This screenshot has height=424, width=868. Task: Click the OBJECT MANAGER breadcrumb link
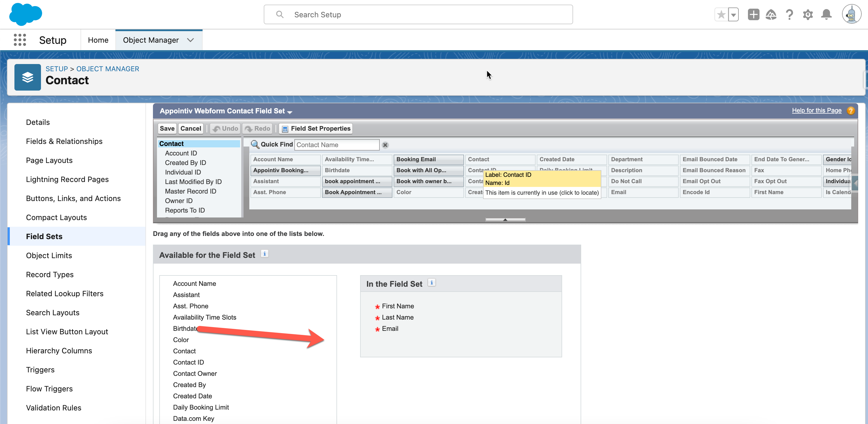pyautogui.click(x=107, y=69)
